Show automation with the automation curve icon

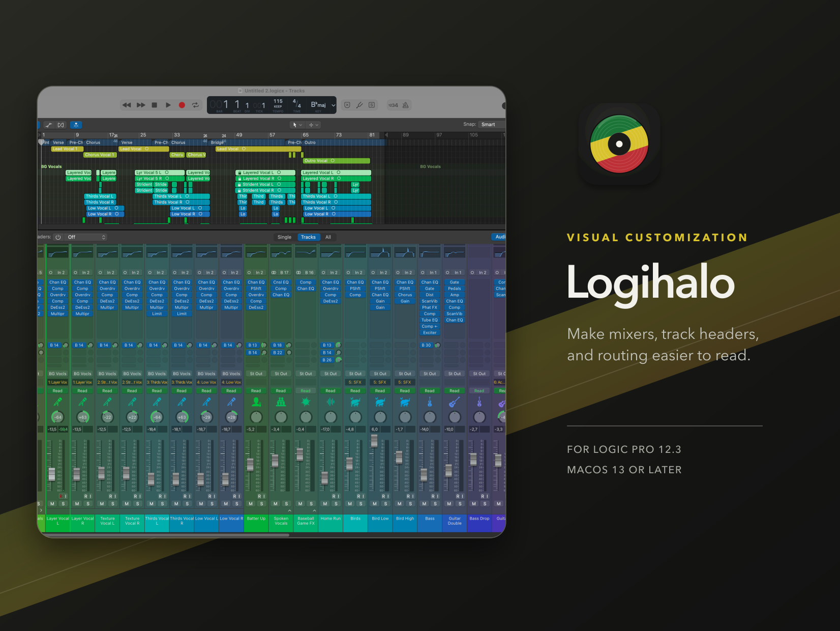[49, 125]
